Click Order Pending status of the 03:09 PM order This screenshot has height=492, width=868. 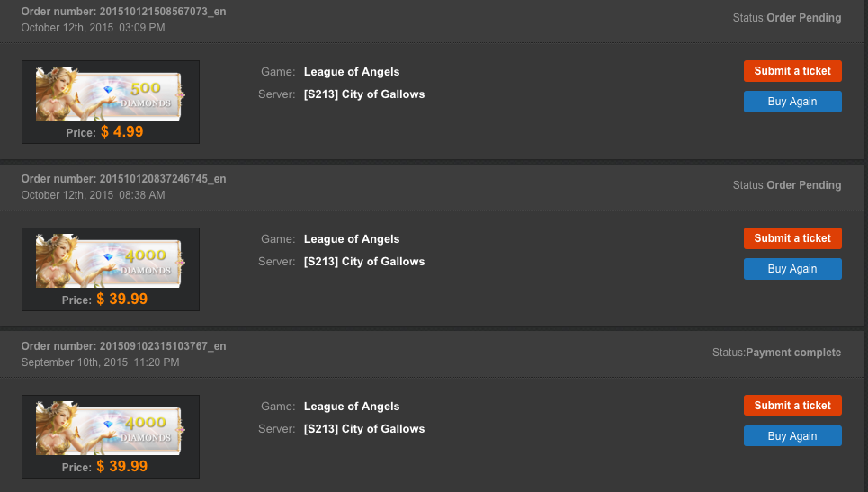tap(803, 18)
